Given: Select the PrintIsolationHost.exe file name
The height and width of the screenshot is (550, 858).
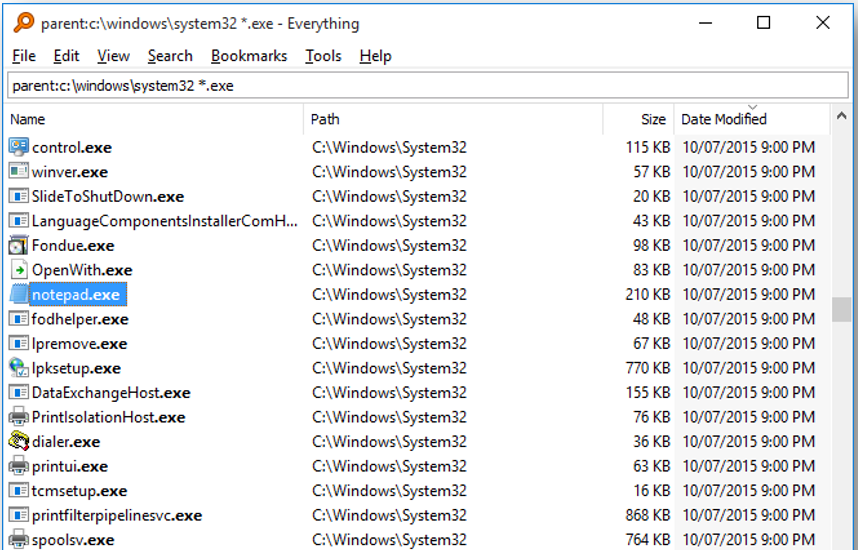Looking at the screenshot, I should 108,418.
